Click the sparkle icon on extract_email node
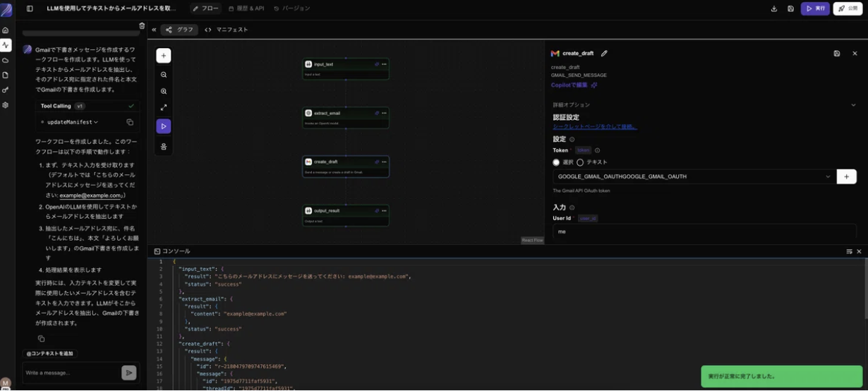The height and width of the screenshot is (391, 868). (x=377, y=113)
